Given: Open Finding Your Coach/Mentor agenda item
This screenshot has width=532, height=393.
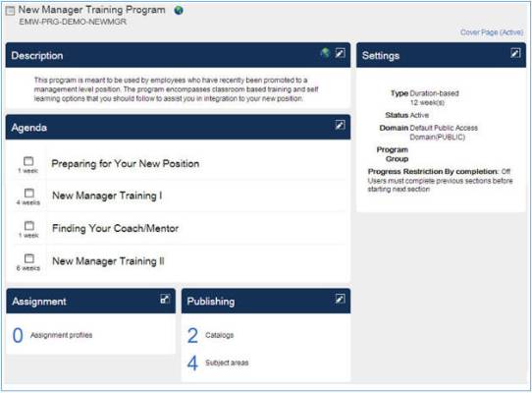Looking at the screenshot, I should [116, 228].
